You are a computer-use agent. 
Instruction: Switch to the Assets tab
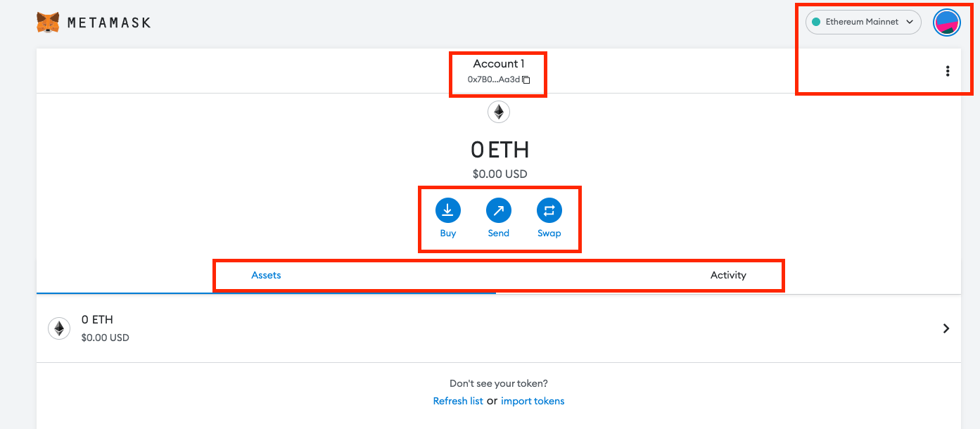266,275
